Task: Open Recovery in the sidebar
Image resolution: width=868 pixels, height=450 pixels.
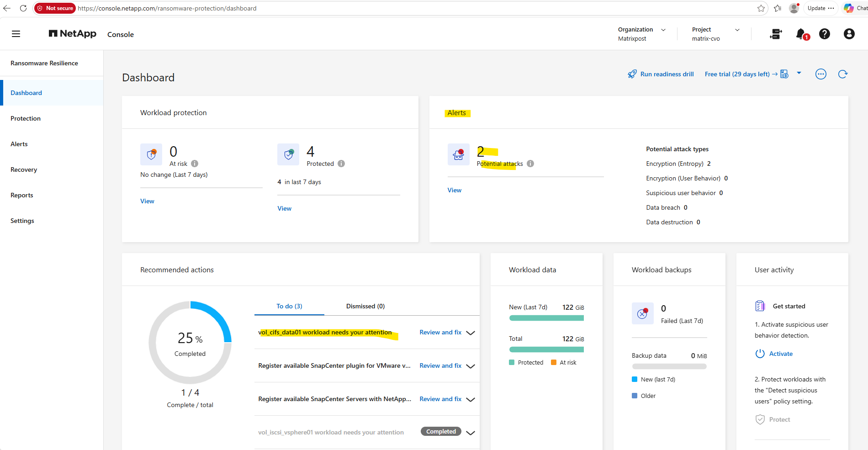Action: click(52, 169)
